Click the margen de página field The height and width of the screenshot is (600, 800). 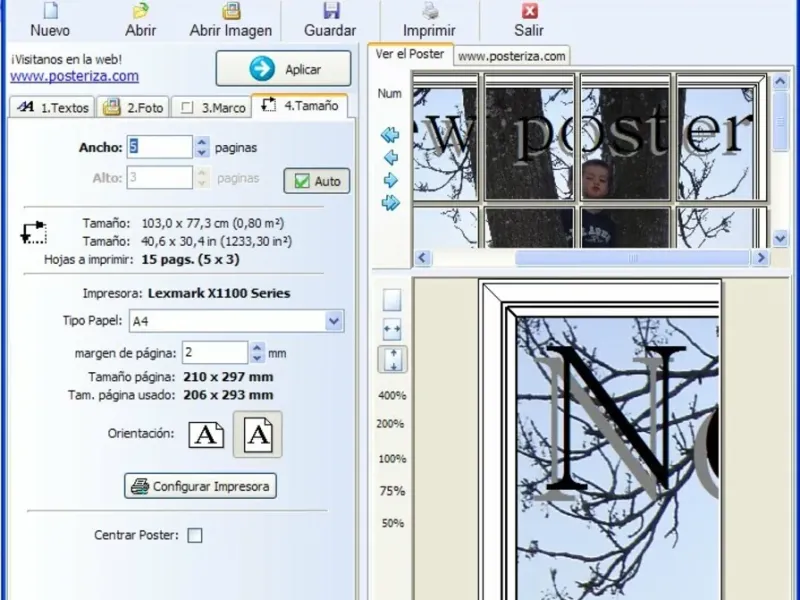[215, 353]
